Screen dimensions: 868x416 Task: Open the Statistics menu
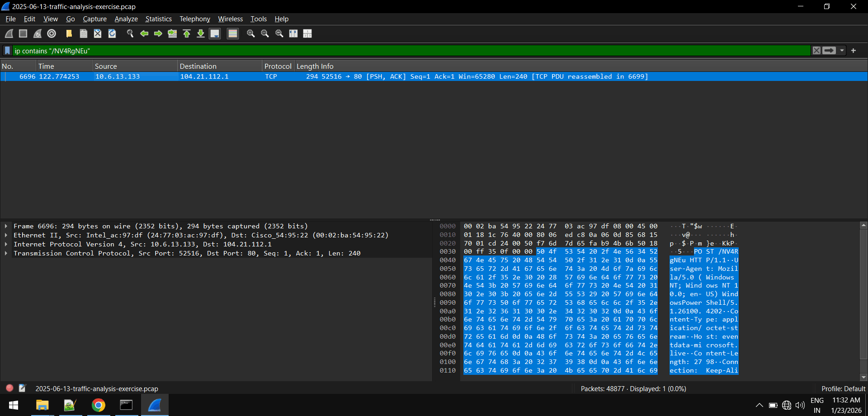(x=158, y=19)
